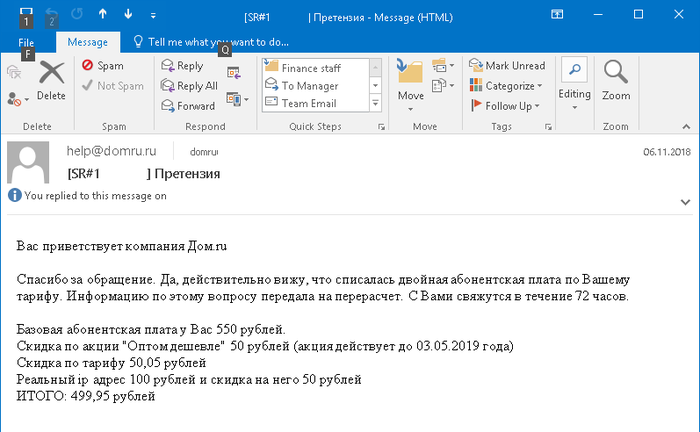Click the help@domru.ru sender address
Screen dimensions: 700x432
(112, 151)
